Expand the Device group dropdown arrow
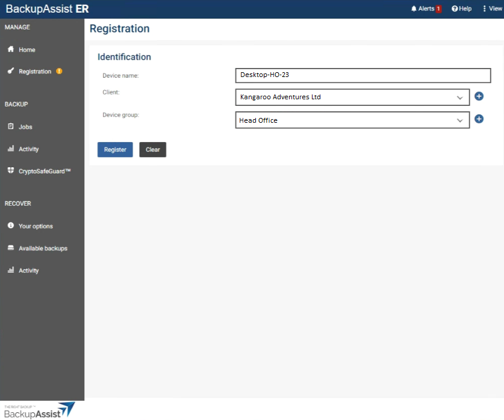The width and height of the screenshot is (504, 420). click(460, 120)
